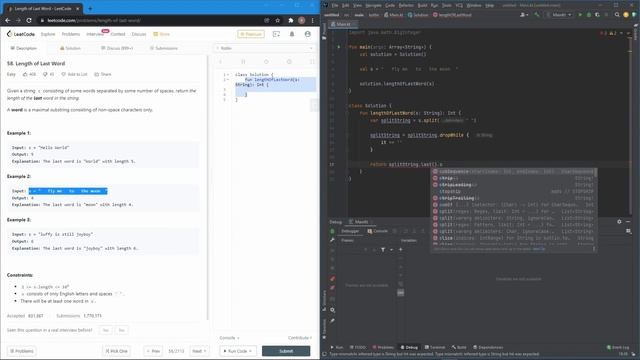Open the Kotlin language dropdown
640x360 pixels.
coord(264,48)
